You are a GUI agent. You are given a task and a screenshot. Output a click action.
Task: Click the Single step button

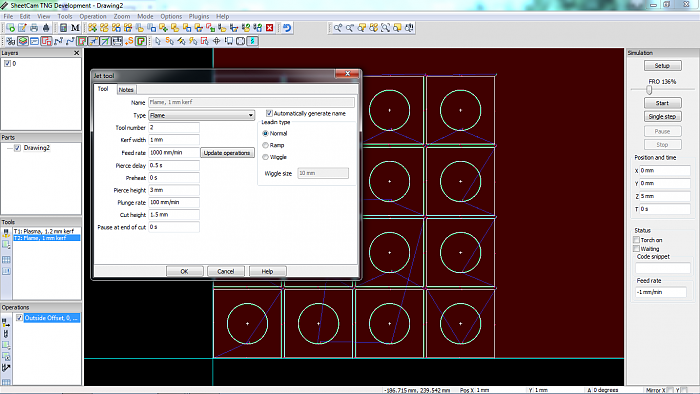pyautogui.click(x=662, y=116)
